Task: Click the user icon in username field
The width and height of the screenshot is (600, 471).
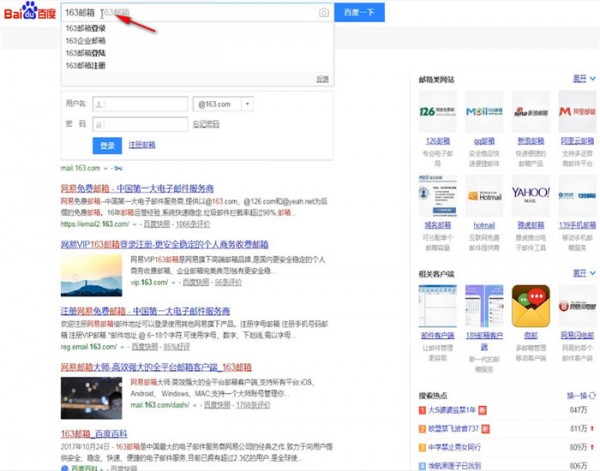Action: [99, 104]
